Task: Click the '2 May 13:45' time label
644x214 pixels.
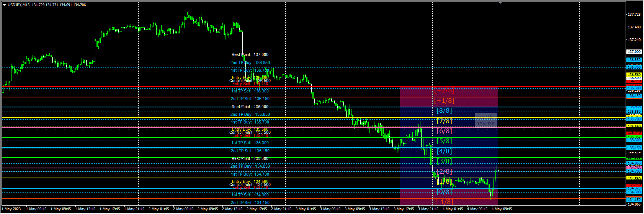Action: point(232,209)
